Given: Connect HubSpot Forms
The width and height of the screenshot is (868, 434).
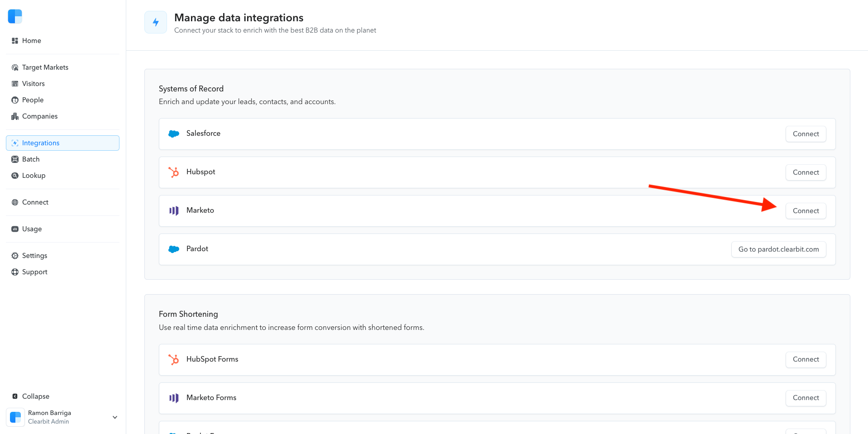Looking at the screenshot, I should click(806, 359).
